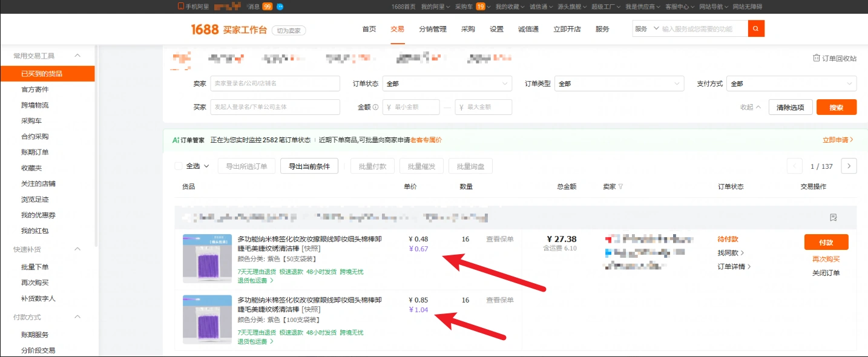Go to previous page arrow button
This screenshot has height=357, width=868.
(x=794, y=166)
